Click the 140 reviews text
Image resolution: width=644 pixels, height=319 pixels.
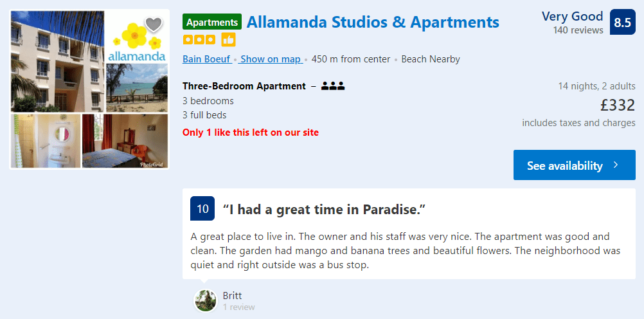[x=578, y=30]
